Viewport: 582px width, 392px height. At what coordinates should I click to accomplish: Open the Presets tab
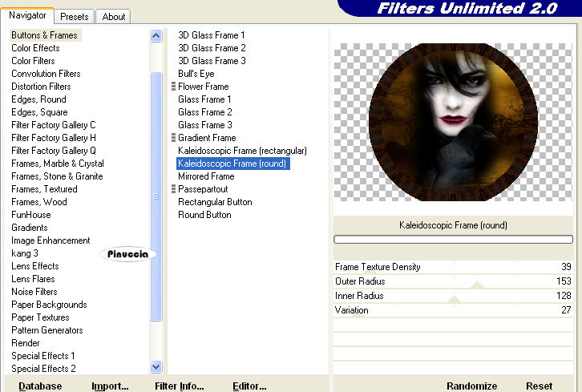pos(75,17)
